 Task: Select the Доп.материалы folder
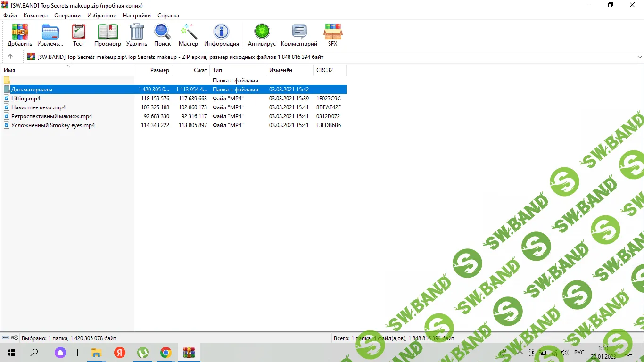pos(32,90)
